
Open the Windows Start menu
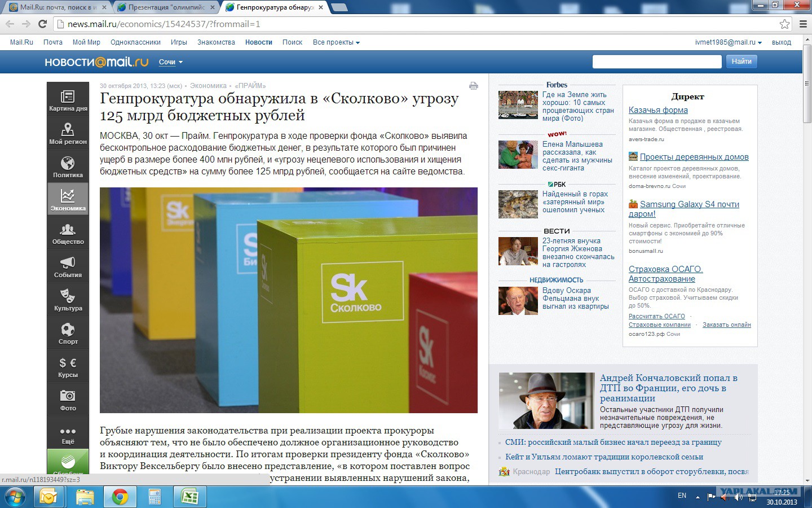click(15, 497)
